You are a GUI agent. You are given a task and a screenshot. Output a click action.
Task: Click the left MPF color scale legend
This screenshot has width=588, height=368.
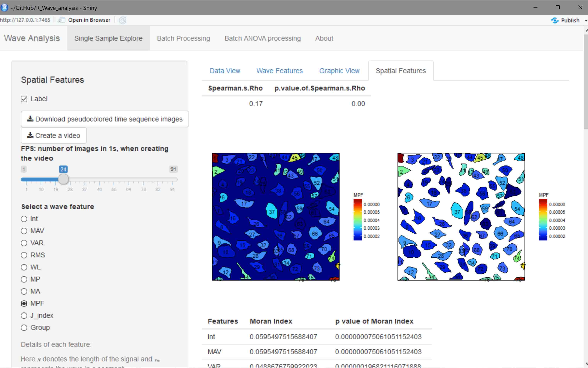click(x=367, y=217)
